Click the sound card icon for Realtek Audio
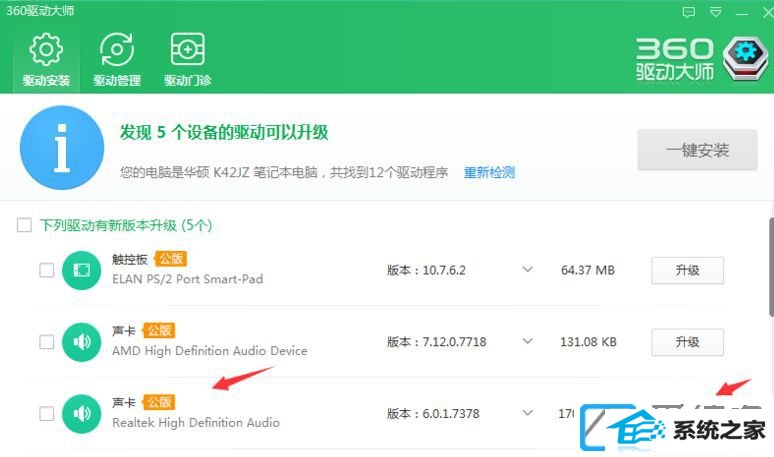774x457 pixels. 81,414
